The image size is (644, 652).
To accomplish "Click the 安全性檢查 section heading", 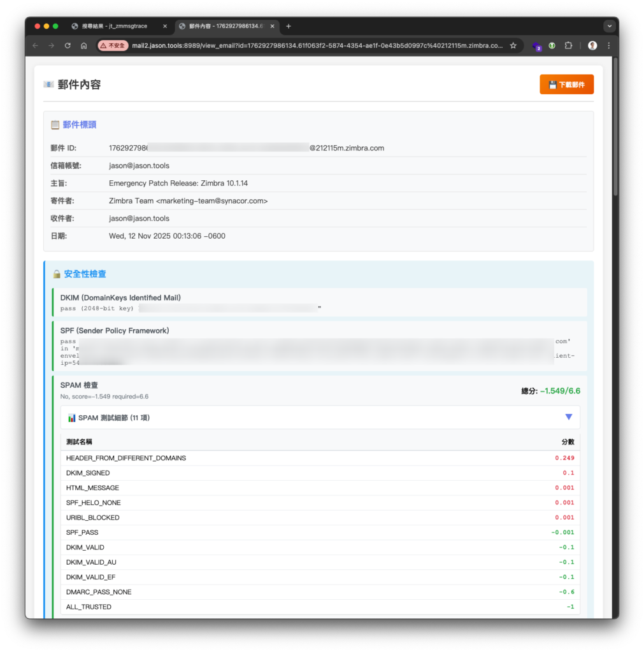I will (x=85, y=274).
